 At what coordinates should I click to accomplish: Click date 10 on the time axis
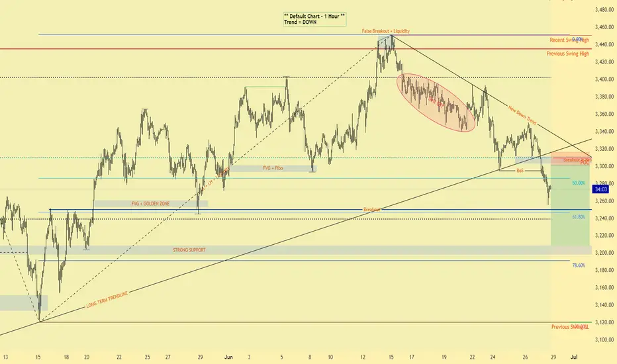(x=330, y=357)
